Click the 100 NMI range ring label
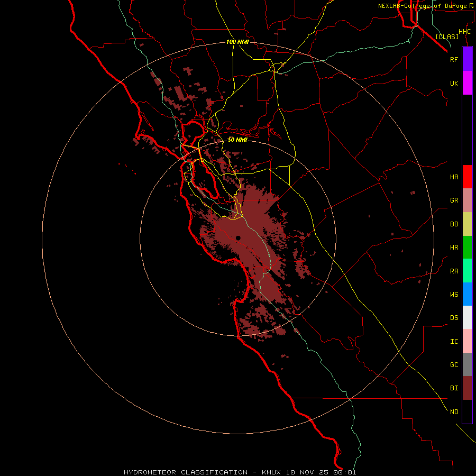This screenshot has width=476, height=476. pos(237,42)
